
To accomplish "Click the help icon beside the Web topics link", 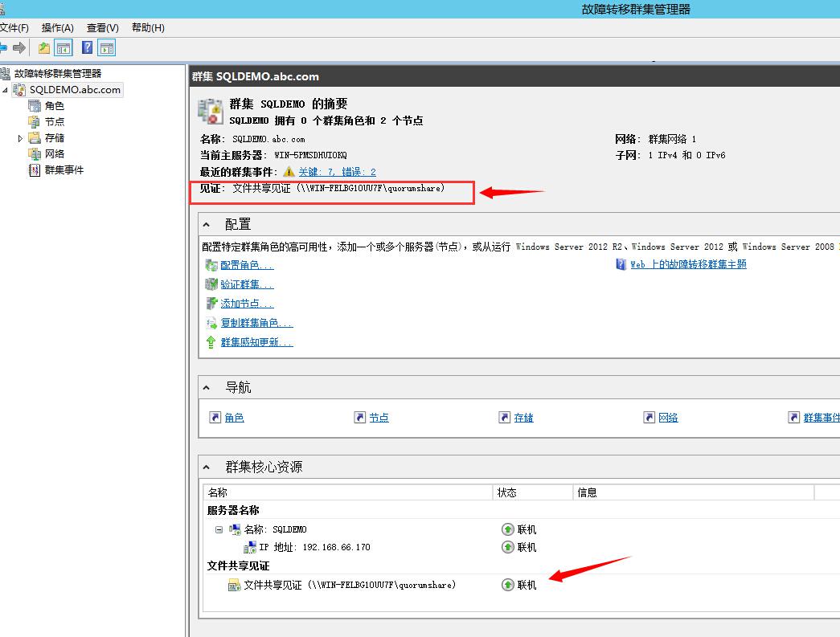I will [621, 264].
